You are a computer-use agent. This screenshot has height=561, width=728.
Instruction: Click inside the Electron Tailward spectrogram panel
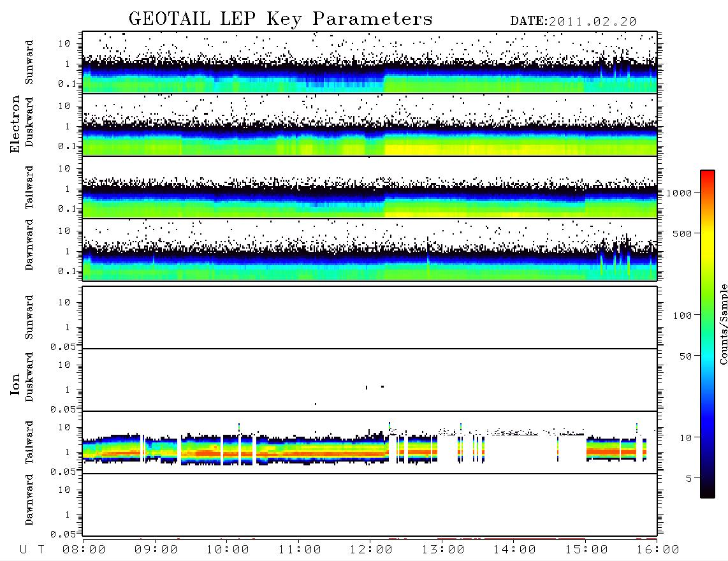(370, 187)
